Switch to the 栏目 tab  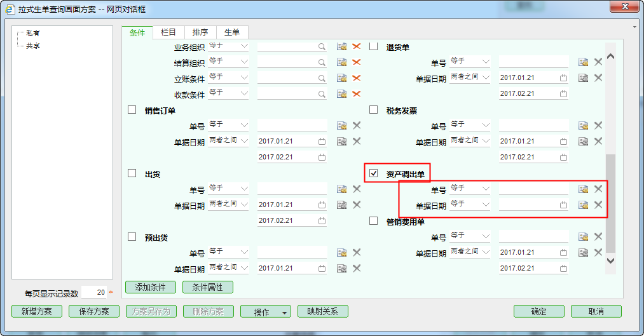pyautogui.click(x=168, y=32)
